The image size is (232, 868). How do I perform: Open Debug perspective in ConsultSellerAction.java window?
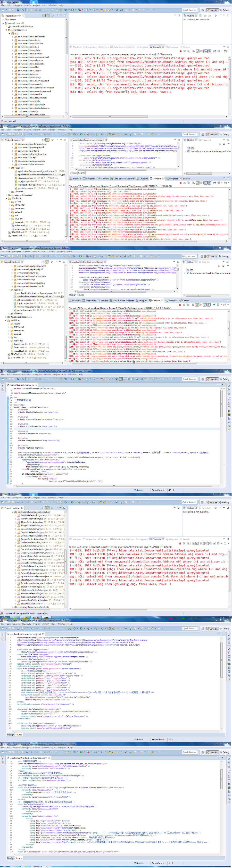[225, 379]
